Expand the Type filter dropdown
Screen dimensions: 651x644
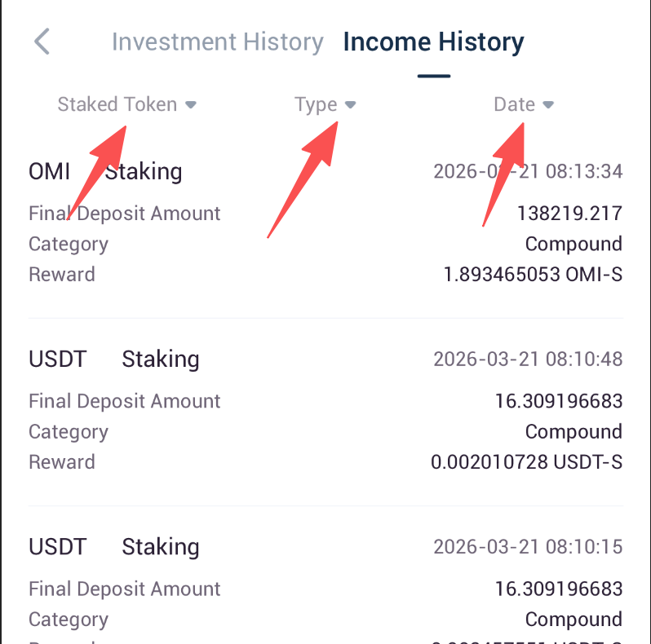317,104
